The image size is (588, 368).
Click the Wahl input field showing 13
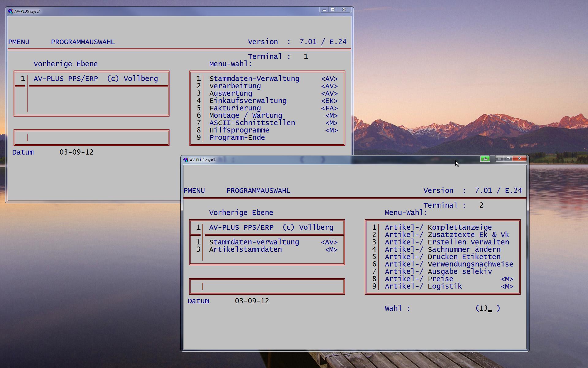tap(488, 309)
